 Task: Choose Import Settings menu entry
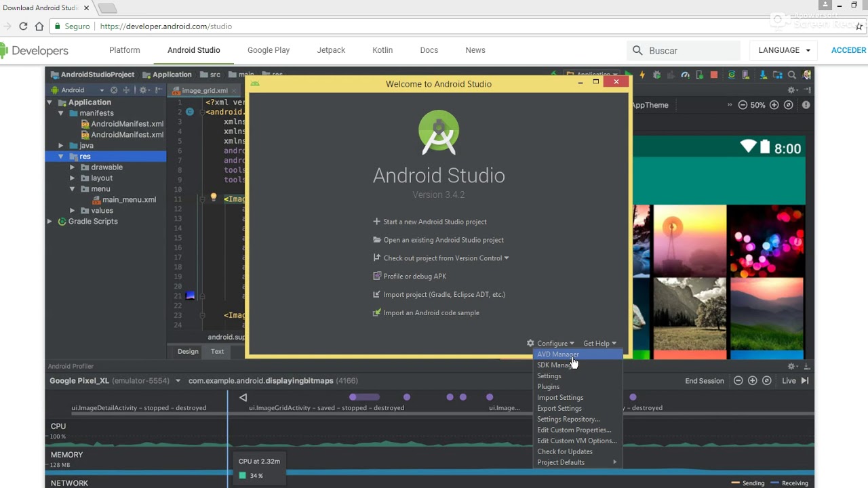coord(577,398)
